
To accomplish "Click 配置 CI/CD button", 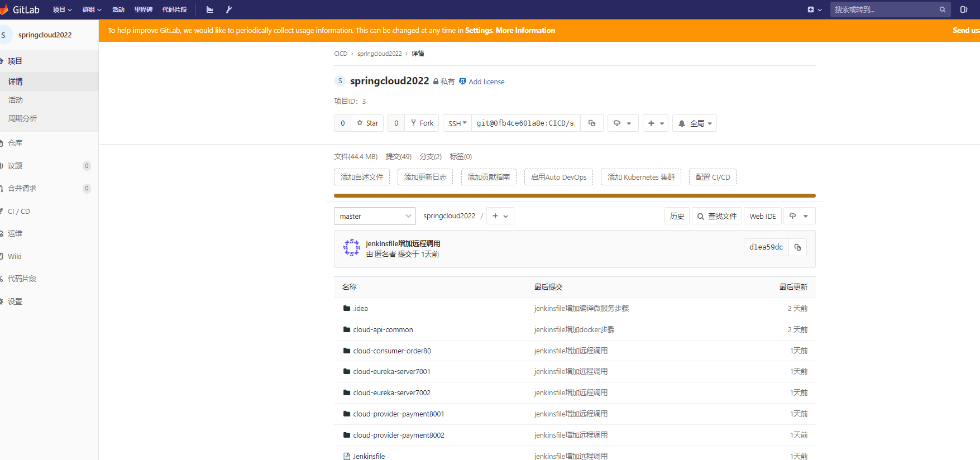I will [x=713, y=177].
